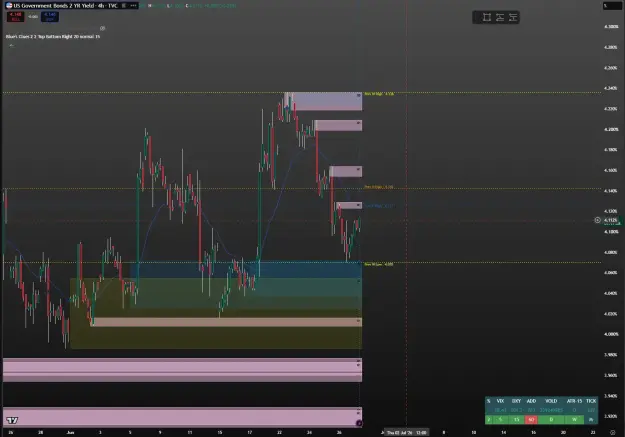Viewport: 625px width, 437px height.
Task: Click the small icon left of the three-dots menu
Action: pos(124,6)
